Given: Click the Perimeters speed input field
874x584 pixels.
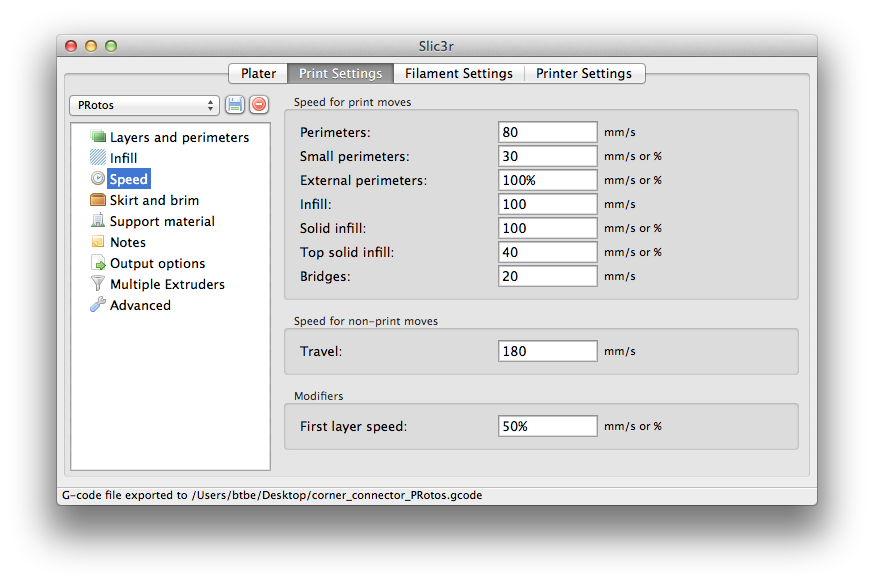Looking at the screenshot, I should click(547, 132).
